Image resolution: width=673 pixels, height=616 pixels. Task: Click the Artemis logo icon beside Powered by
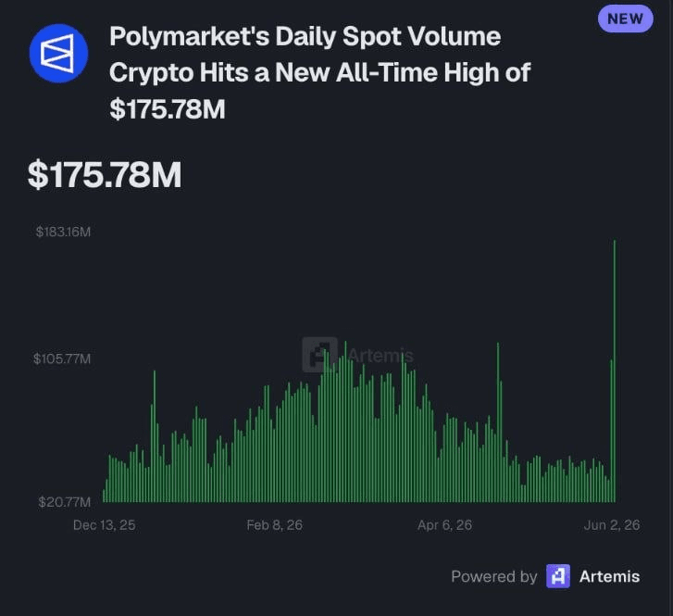coord(558,576)
